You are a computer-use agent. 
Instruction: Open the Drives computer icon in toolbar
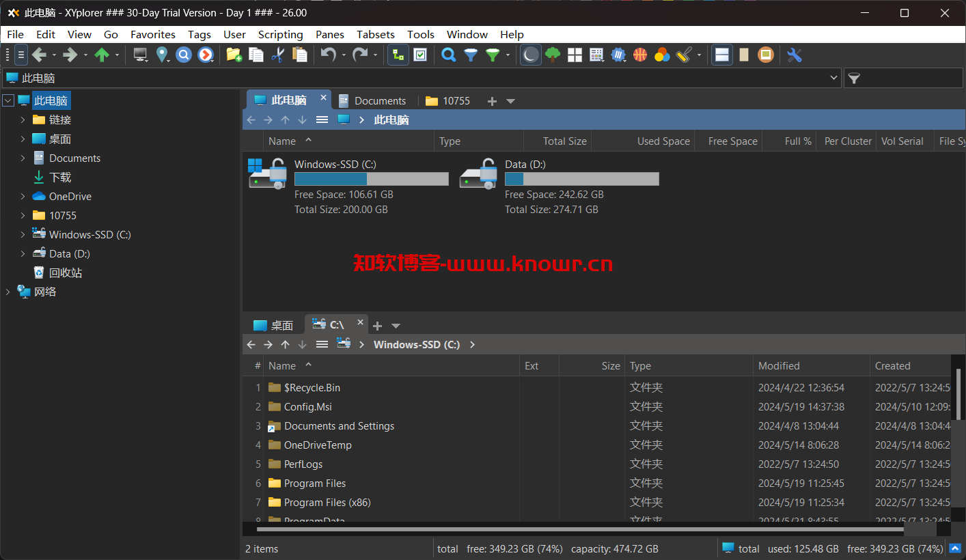point(140,55)
